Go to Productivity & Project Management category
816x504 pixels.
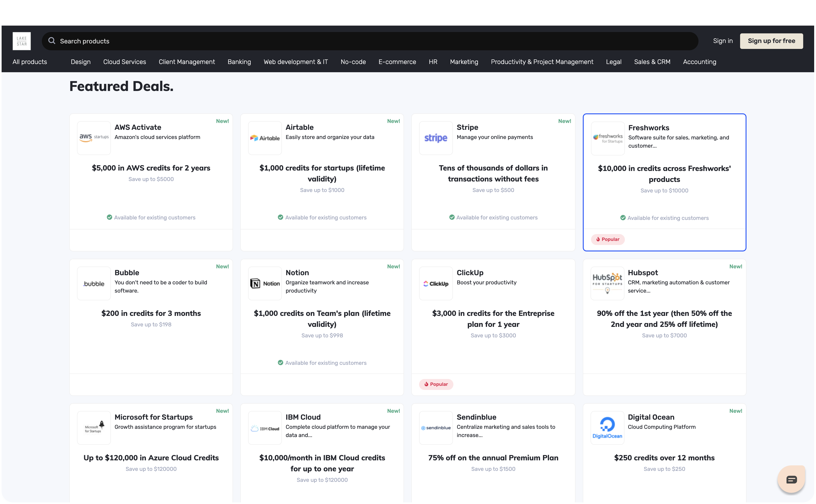542,62
